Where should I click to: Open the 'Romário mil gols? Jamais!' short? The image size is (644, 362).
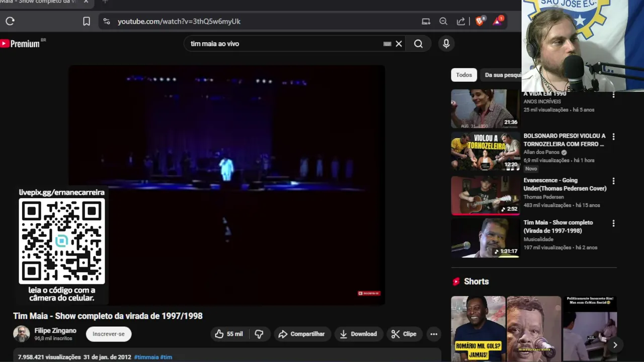[478, 329]
